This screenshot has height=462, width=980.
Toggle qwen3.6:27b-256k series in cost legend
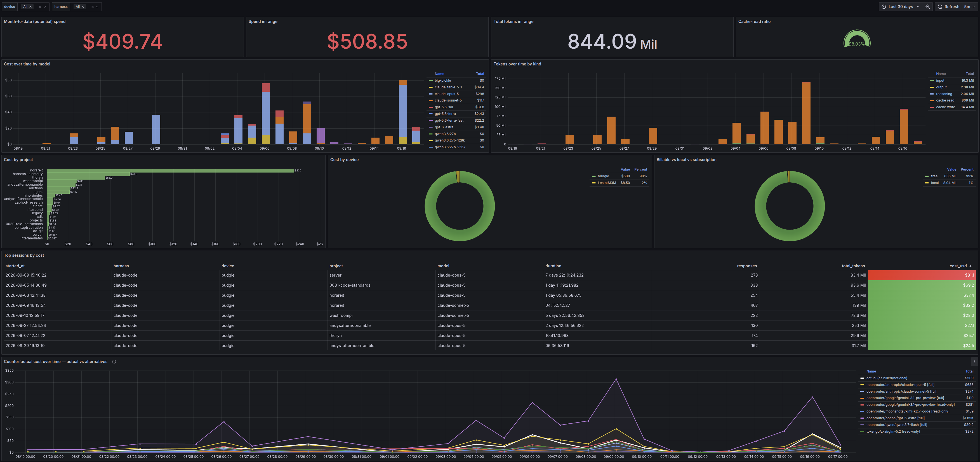point(450,147)
